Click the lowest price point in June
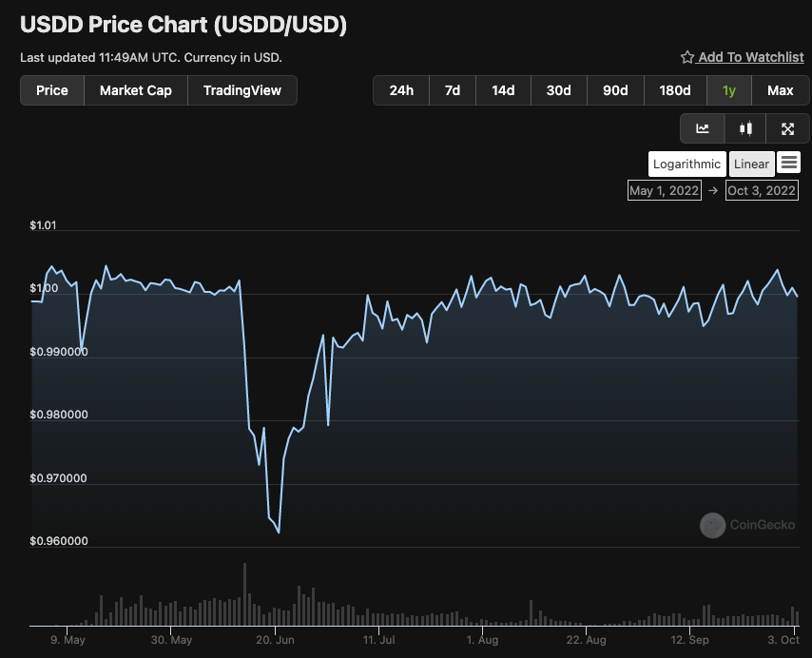812x658 pixels. pos(279,532)
